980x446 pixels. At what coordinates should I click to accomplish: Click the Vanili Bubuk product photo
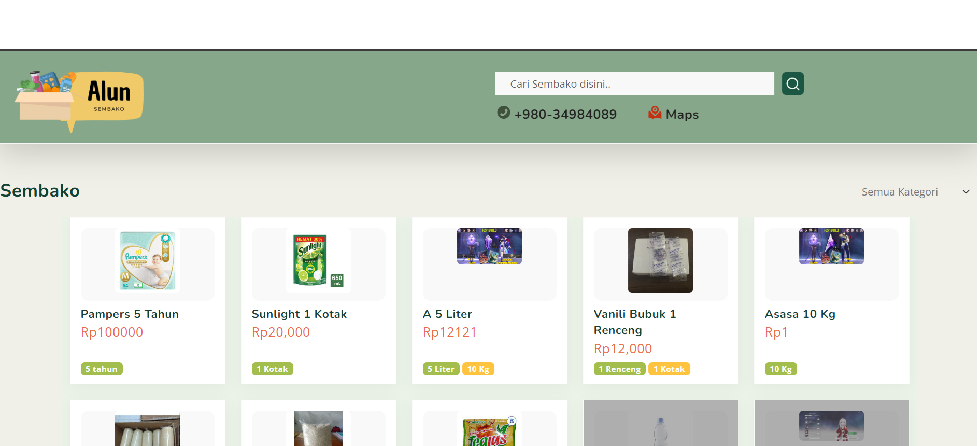660,260
